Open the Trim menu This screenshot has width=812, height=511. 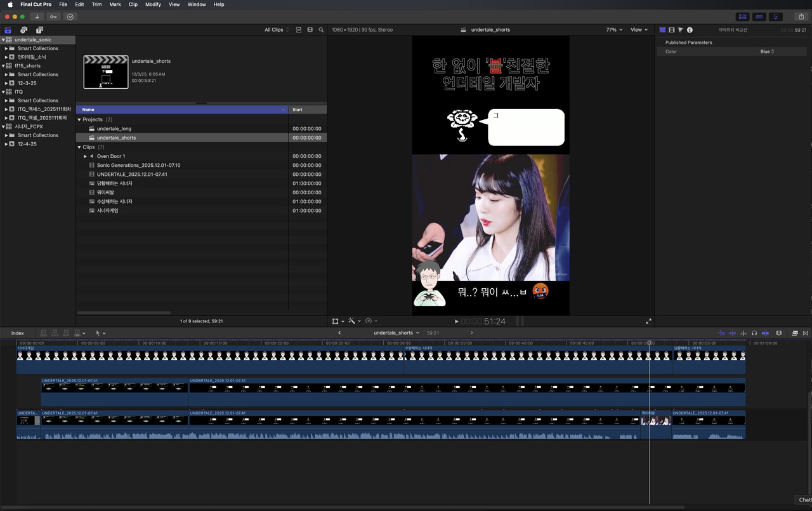click(96, 4)
